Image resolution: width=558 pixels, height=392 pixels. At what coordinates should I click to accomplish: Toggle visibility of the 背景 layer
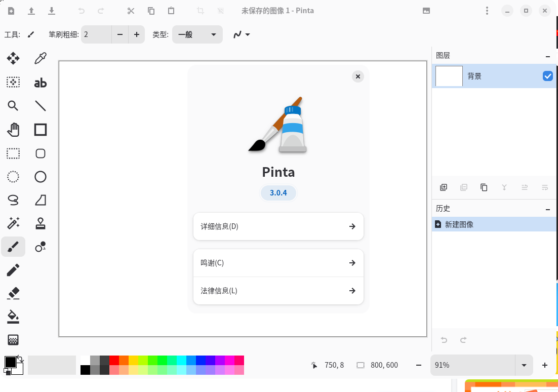[548, 76]
